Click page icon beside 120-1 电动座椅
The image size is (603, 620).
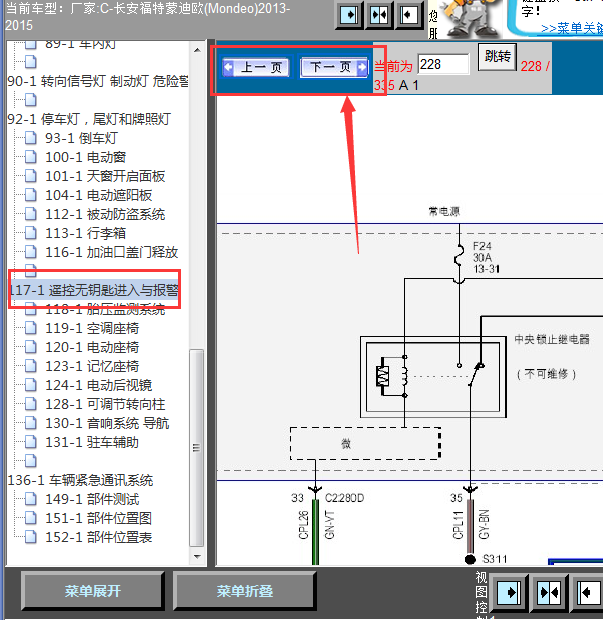pos(31,347)
